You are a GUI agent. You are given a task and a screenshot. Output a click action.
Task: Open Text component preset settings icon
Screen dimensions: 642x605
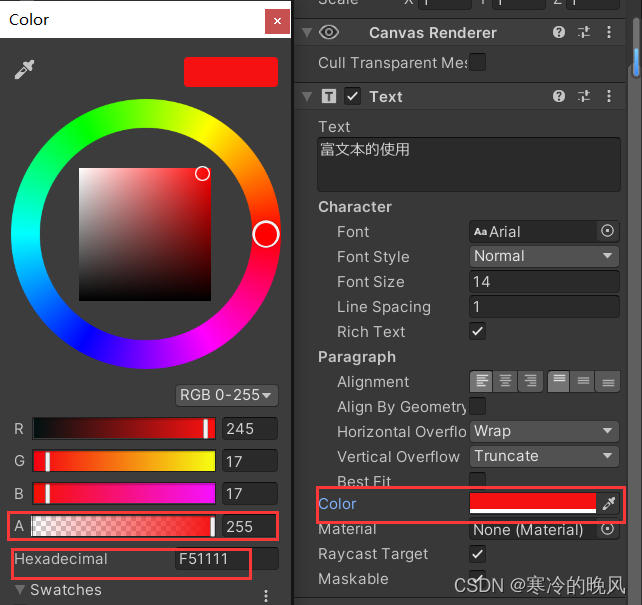(584, 96)
